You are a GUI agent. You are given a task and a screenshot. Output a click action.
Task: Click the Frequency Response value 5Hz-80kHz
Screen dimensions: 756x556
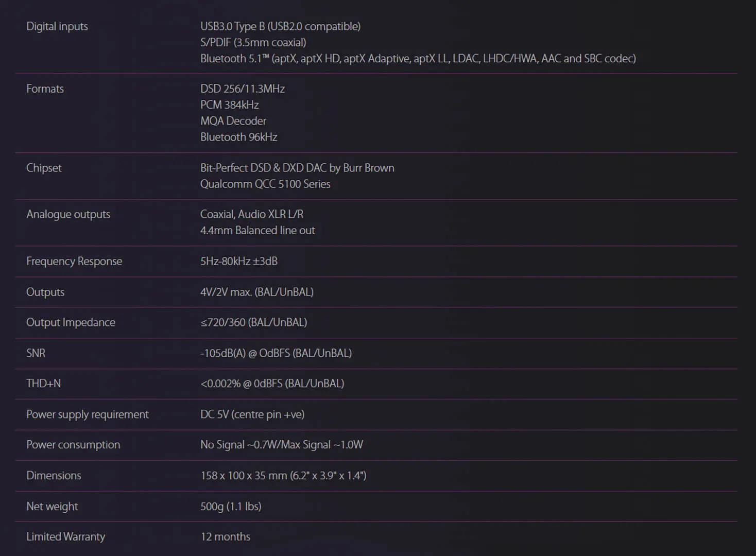click(x=238, y=261)
